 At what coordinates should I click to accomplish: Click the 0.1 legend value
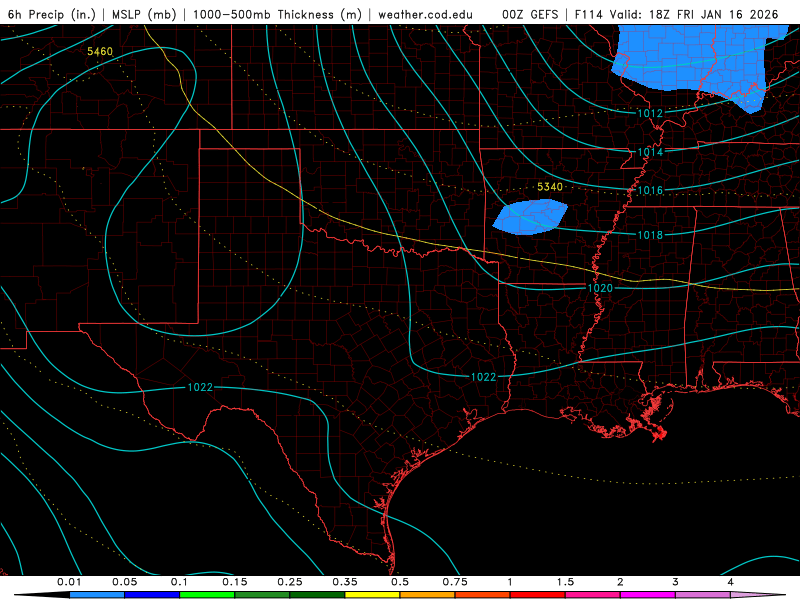[x=179, y=582]
